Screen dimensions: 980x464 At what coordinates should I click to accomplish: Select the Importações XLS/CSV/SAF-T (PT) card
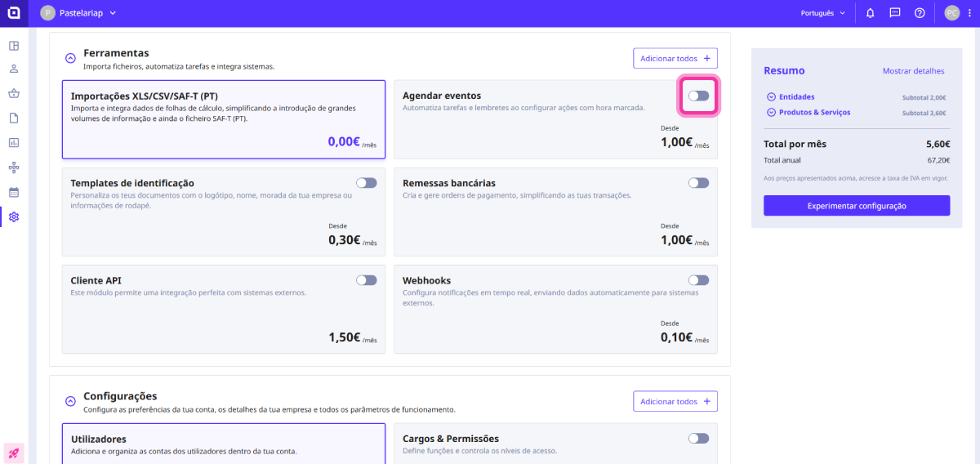point(224,119)
